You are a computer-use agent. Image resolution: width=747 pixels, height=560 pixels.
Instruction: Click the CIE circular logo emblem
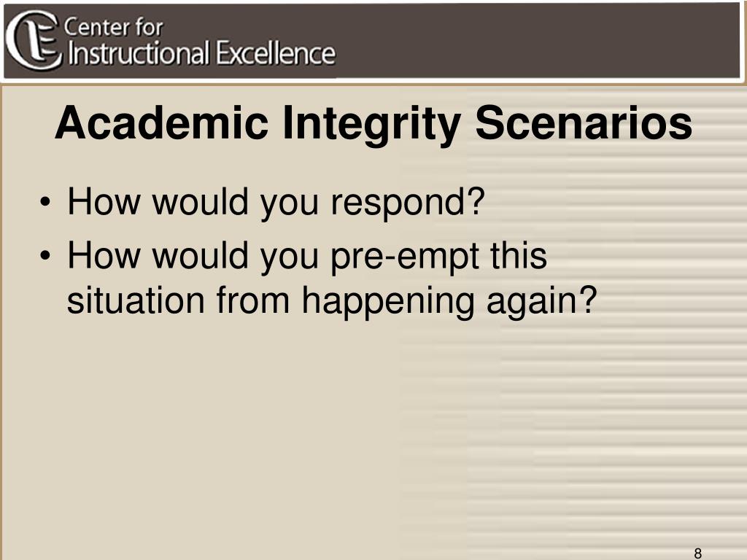pyautogui.click(x=34, y=41)
